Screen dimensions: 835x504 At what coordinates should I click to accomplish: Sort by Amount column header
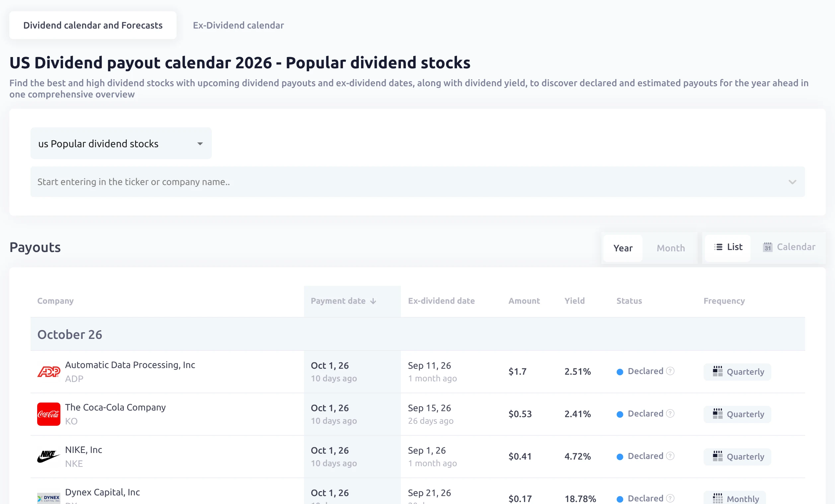524,301
